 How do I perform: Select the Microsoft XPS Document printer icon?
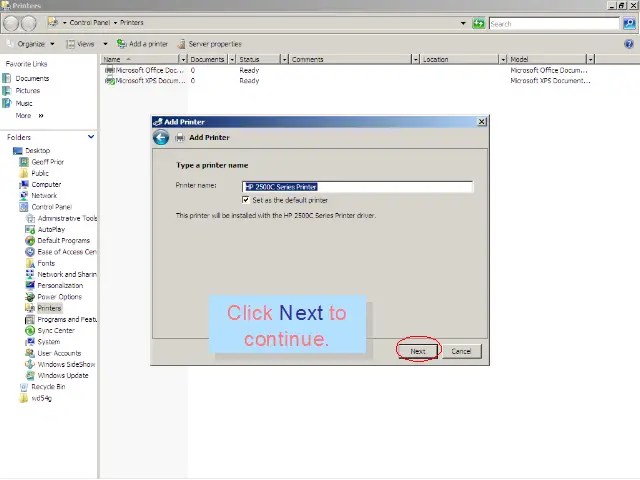(109, 80)
